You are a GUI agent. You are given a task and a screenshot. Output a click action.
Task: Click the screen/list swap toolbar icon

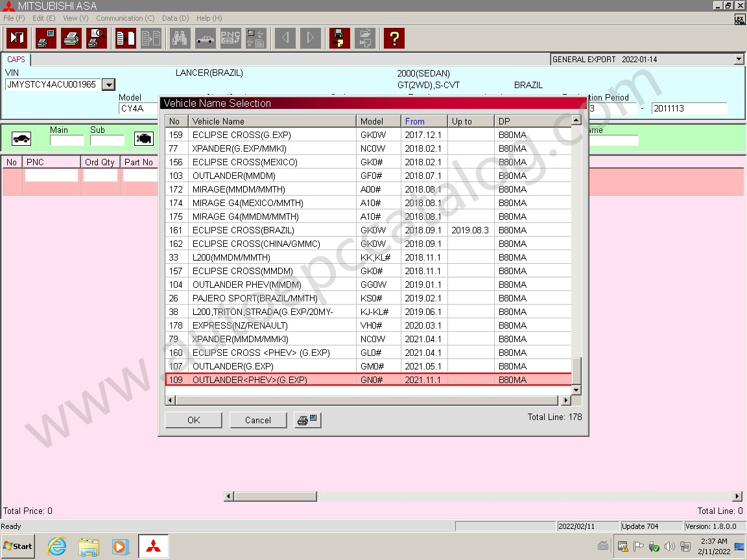[256, 38]
